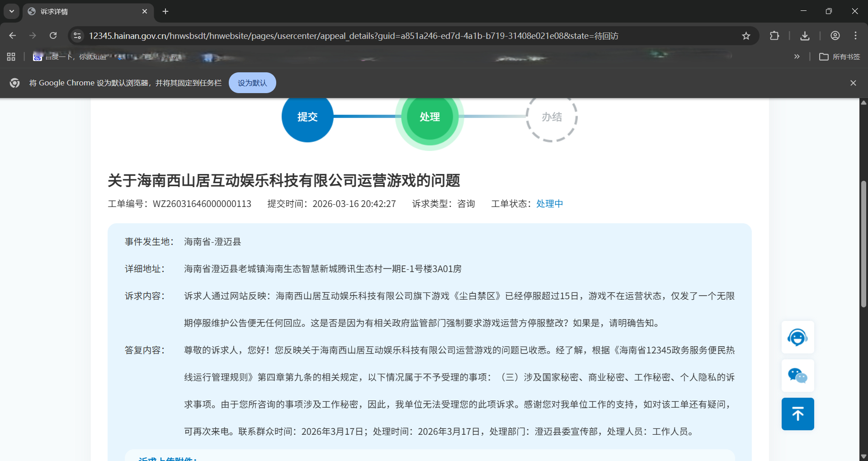This screenshot has height=461, width=868.
Task: Click the 处理中 status link
Action: click(550, 204)
